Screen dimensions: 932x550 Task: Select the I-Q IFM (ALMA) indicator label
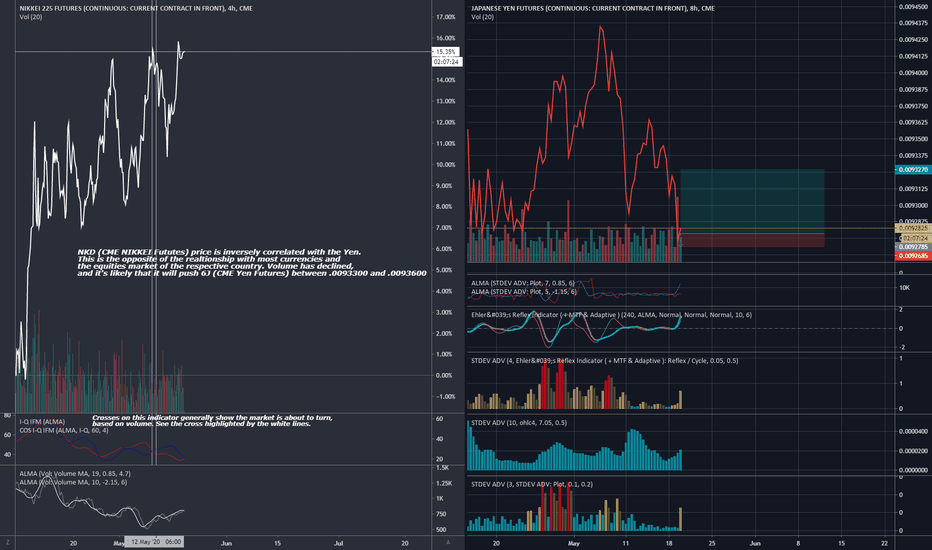pos(42,422)
